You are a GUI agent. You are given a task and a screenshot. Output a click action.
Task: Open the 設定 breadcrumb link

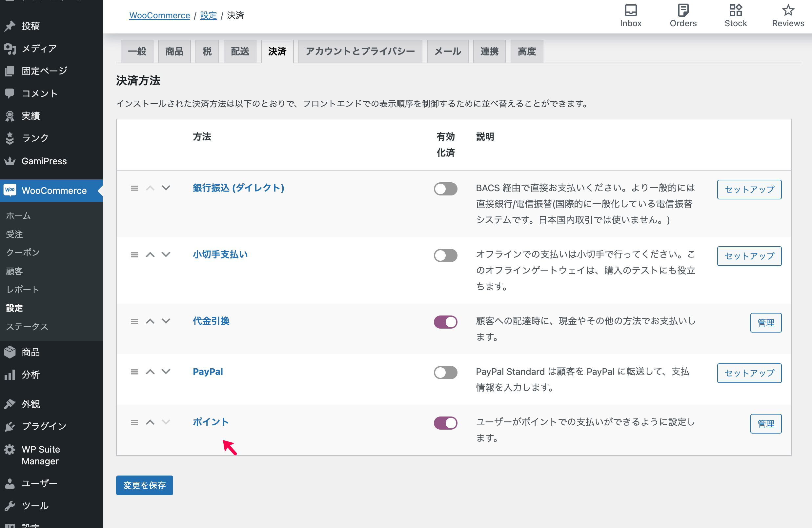pyautogui.click(x=209, y=15)
